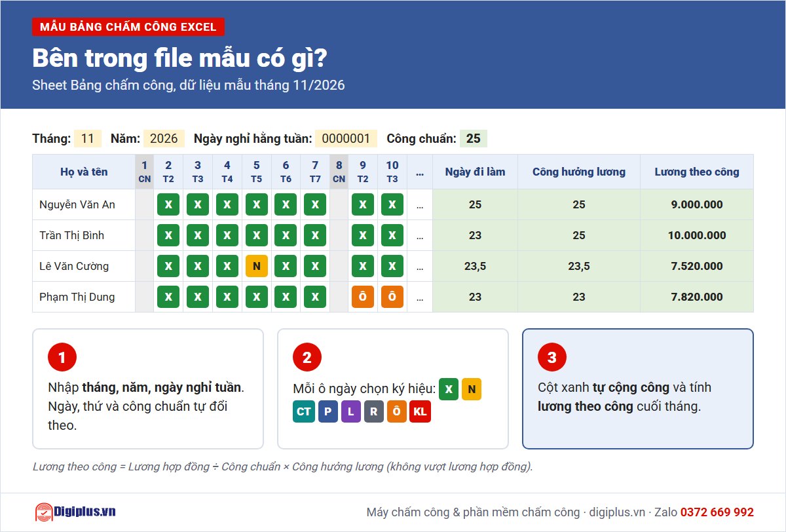Image resolution: width=786 pixels, height=532 pixels.
Task: Select the Nguyễn Văn An name cell
Action: click(84, 204)
